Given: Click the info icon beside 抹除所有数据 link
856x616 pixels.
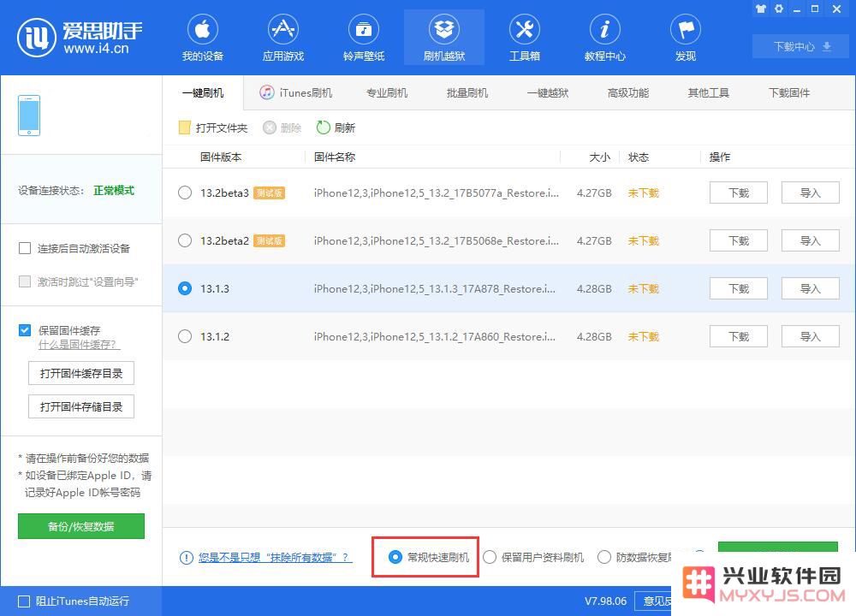Looking at the screenshot, I should [x=186, y=558].
